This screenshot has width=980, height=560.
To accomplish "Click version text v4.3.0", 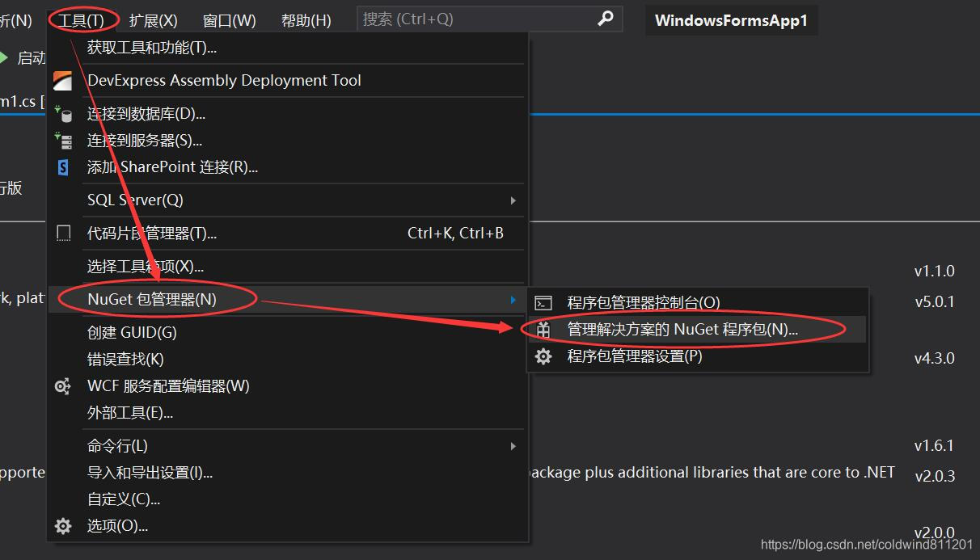I will [935, 358].
